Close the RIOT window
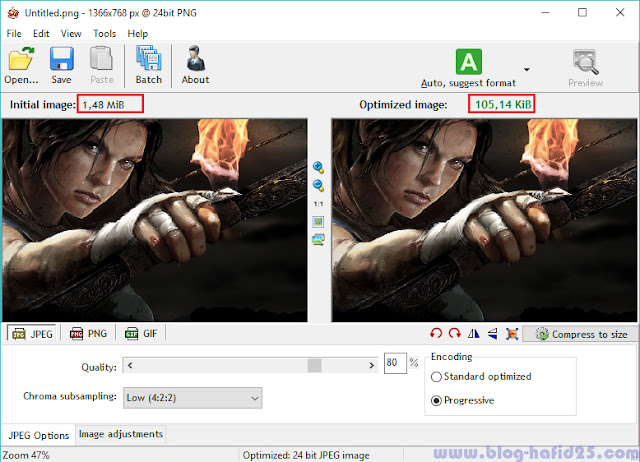 (620, 13)
